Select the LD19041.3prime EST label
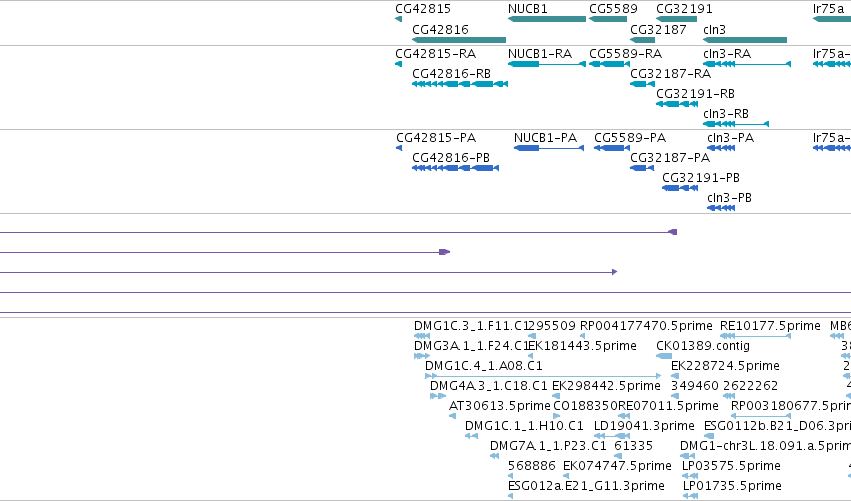The width and height of the screenshot is (851, 501). click(644, 426)
